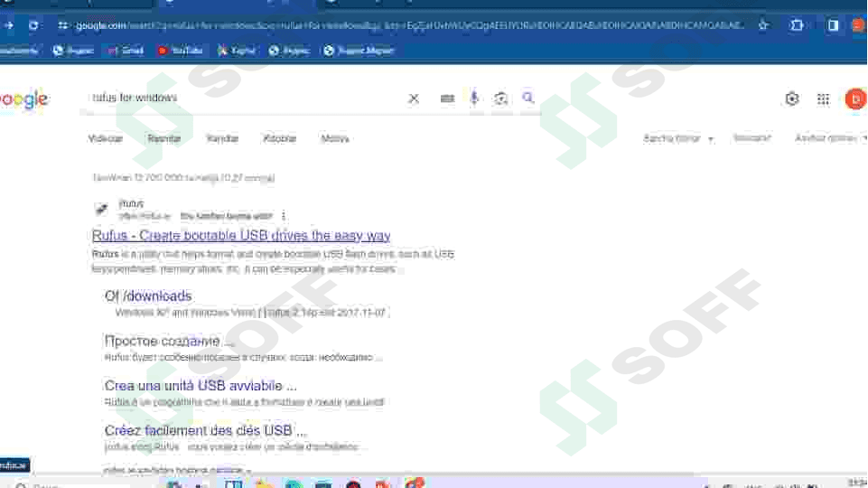Open the YouTube bookmark

coord(181,51)
